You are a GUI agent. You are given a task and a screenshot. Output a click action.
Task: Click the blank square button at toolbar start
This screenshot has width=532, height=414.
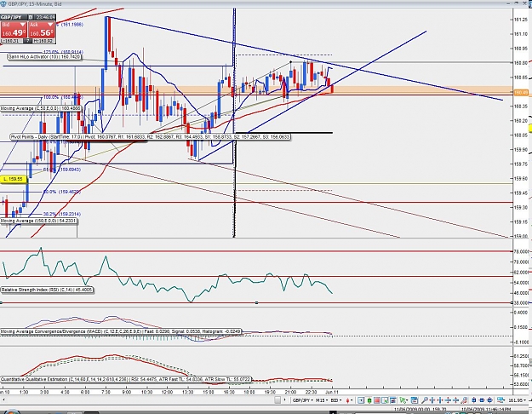(x=277, y=400)
